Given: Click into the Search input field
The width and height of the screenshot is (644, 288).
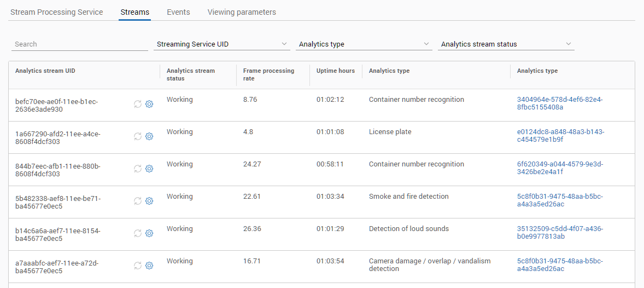Looking at the screenshot, I should (79, 44).
